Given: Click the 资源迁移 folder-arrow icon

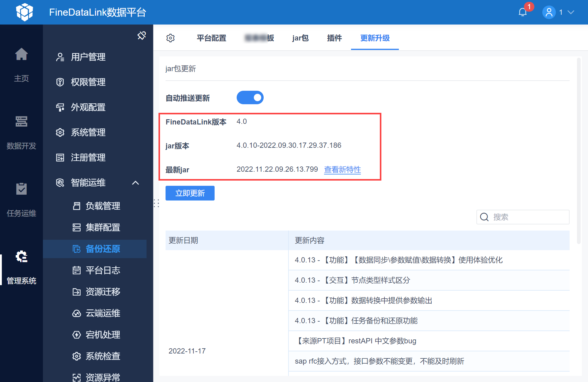Looking at the screenshot, I should pos(77,292).
